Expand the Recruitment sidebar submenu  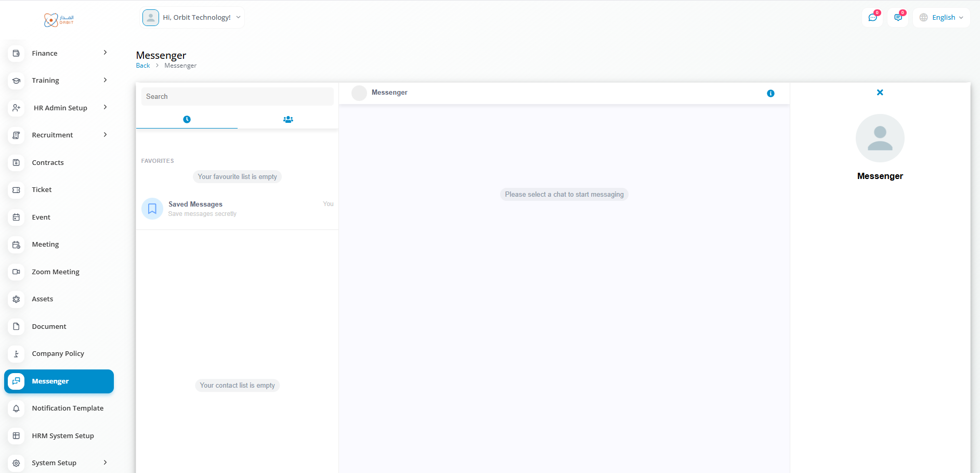tap(105, 135)
